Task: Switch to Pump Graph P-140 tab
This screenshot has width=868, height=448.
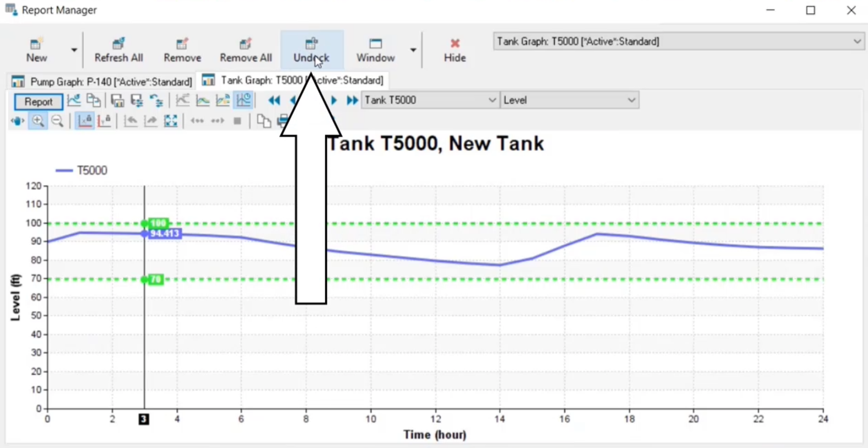Action: coord(99,81)
